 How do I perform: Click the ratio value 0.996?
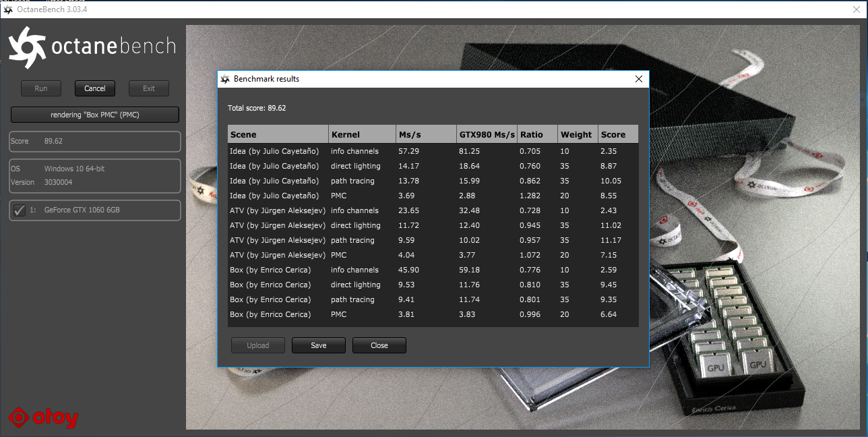[530, 314]
